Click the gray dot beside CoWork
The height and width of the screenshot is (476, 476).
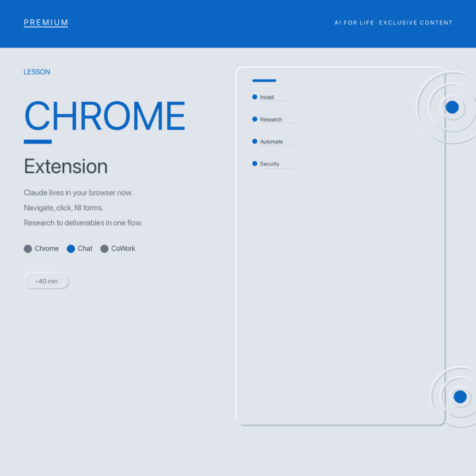(x=104, y=249)
